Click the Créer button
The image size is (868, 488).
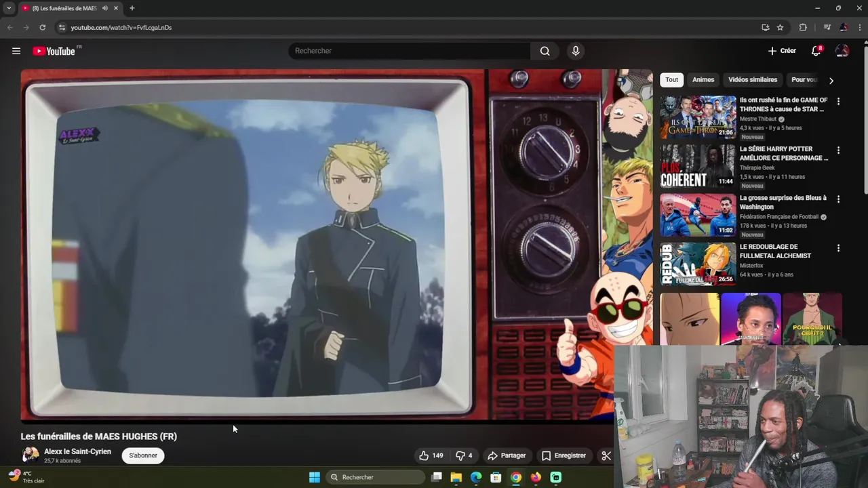click(782, 51)
